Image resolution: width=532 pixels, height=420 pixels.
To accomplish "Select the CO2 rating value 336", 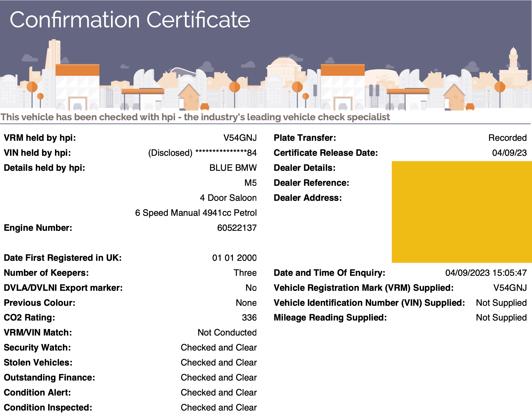I will pos(249,318).
